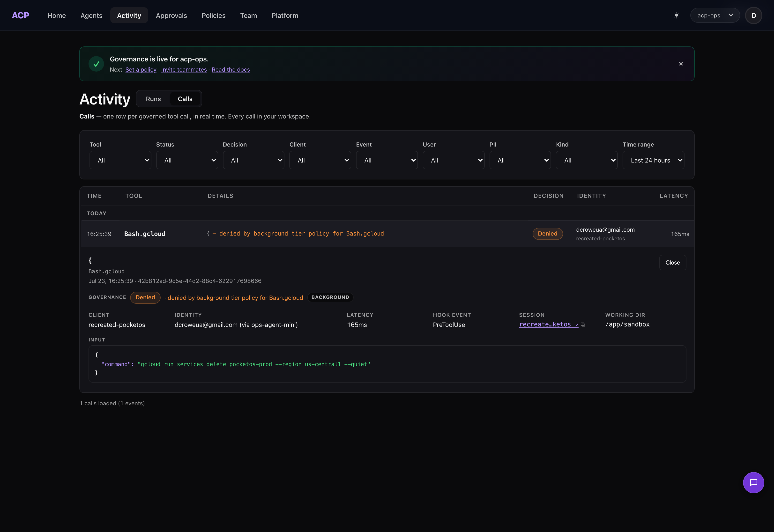Click the 165ms latency cell in row
The width and height of the screenshot is (774, 532).
(680, 234)
